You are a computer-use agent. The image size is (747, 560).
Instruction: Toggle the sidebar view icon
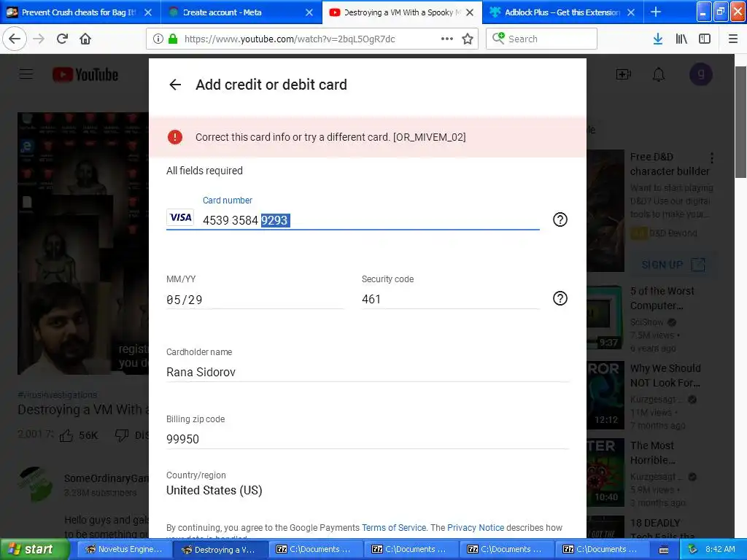pos(705,39)
